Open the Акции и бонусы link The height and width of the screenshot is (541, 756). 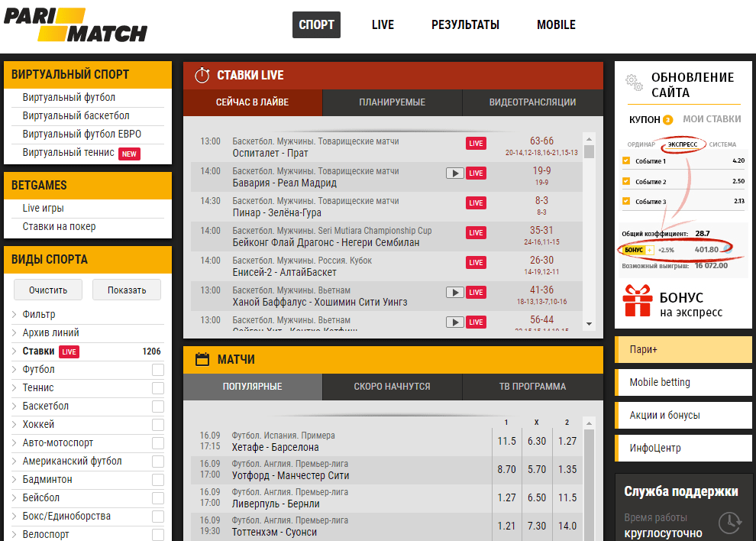tap(683, 415)
